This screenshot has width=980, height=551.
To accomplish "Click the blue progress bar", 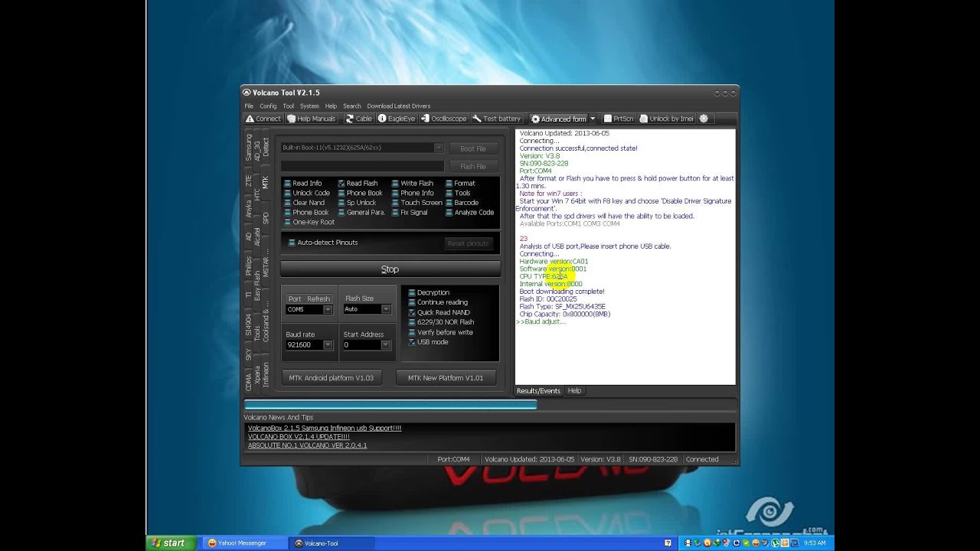I will pyautogui.click(x=390, y=405).
